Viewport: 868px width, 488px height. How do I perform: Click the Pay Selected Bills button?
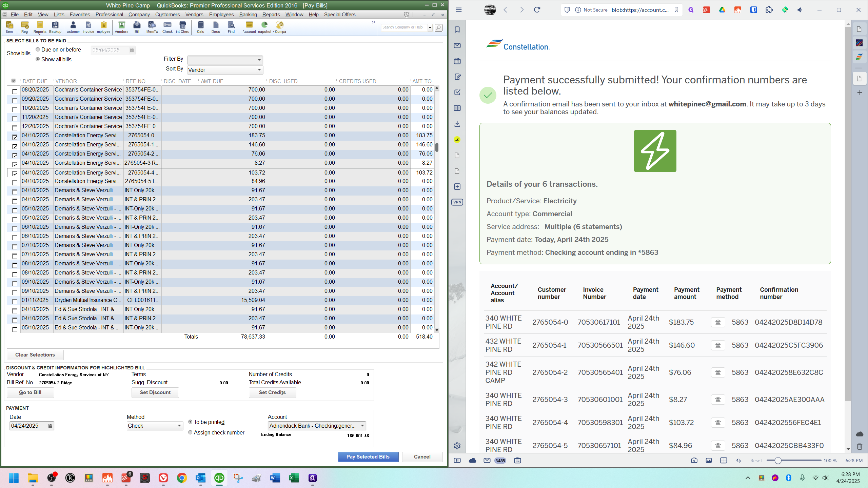coord(368,457)
